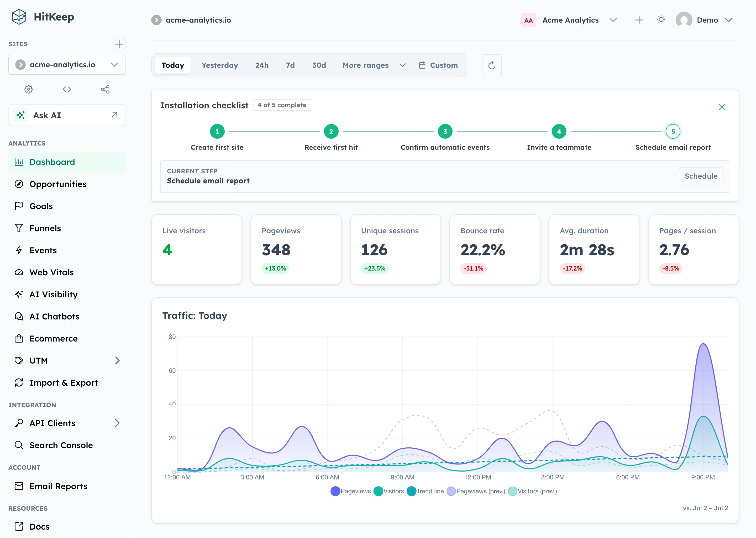Viewport: 756px width, 538px height.
Task: Select the 30d range tab
Action: pos(319,65)
